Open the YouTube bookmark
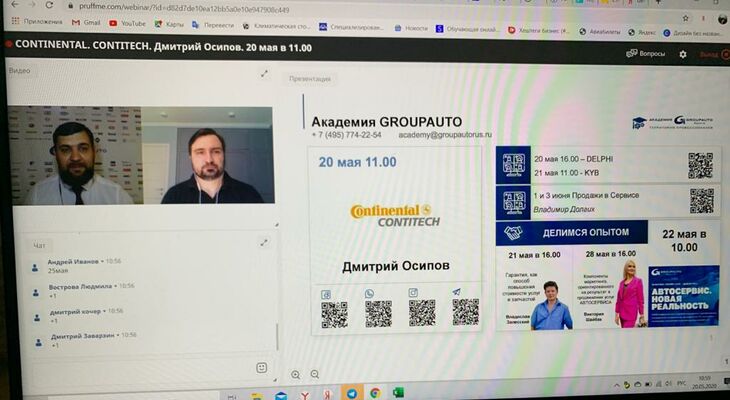 coord(128,23)
